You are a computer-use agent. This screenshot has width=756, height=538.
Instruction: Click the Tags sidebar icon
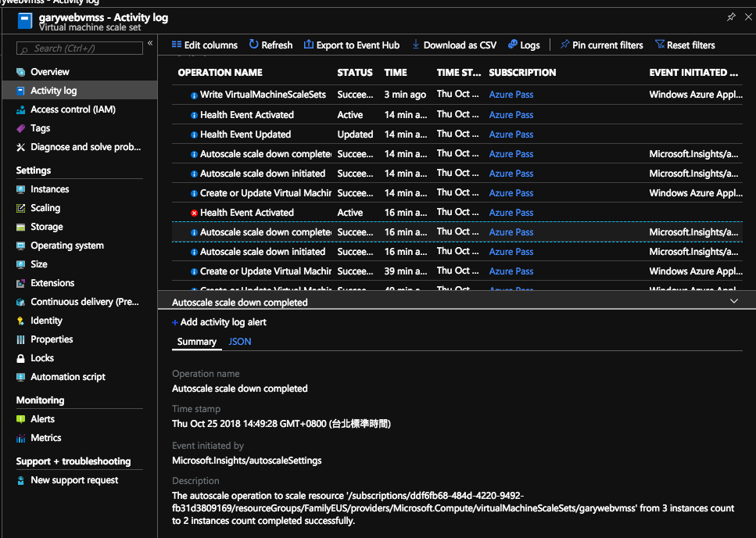21,128
